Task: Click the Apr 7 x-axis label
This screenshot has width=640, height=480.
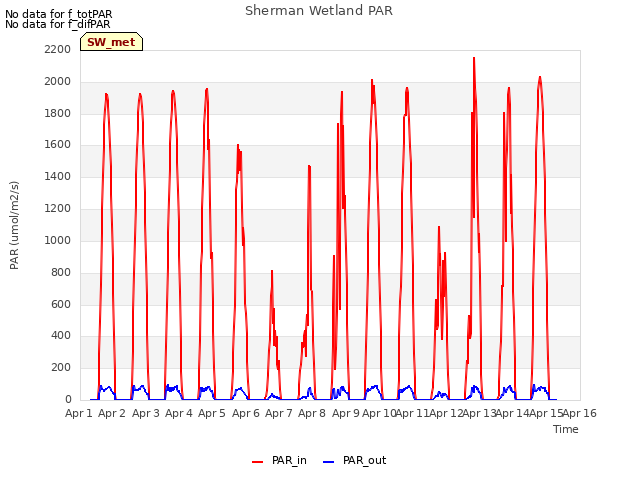Action: coord(279,413)
